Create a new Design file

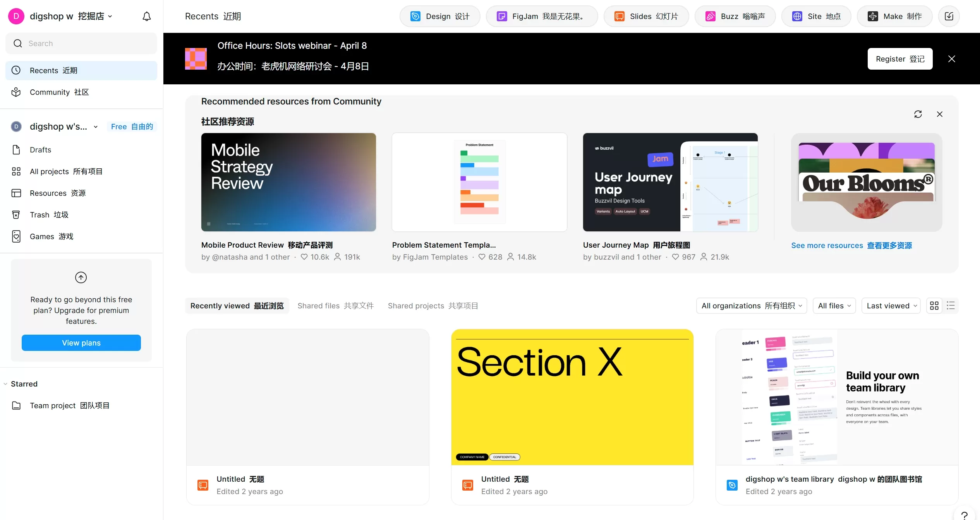440,16
